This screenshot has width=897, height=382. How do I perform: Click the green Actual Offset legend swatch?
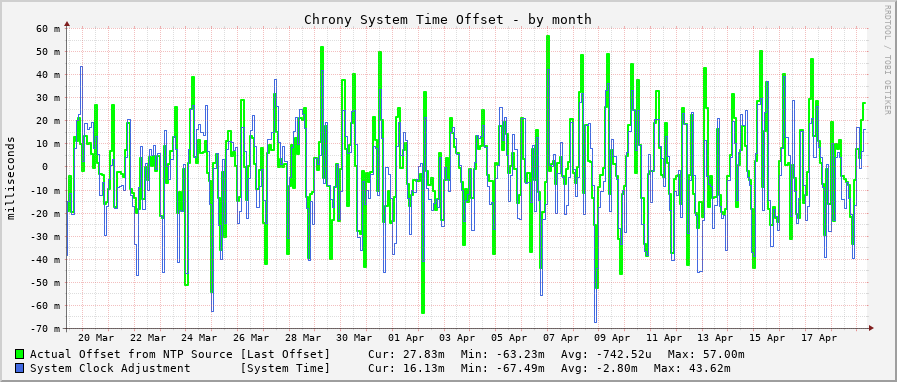19,355
